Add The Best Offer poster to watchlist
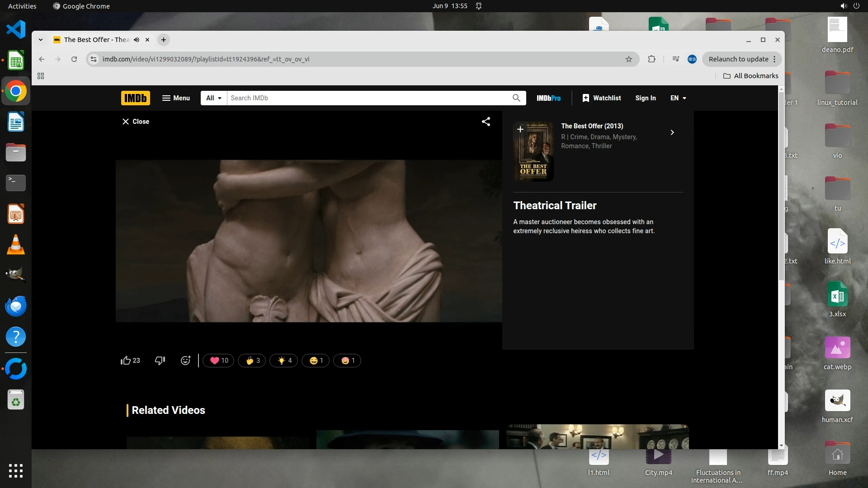This screenshot has height=488, width=868. (x=520, y=129)
